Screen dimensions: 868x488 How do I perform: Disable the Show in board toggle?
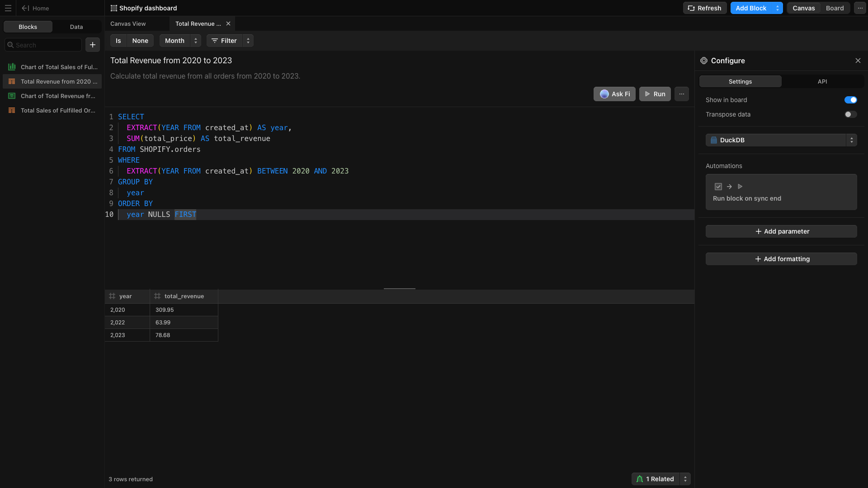click(x=850, y=100)
